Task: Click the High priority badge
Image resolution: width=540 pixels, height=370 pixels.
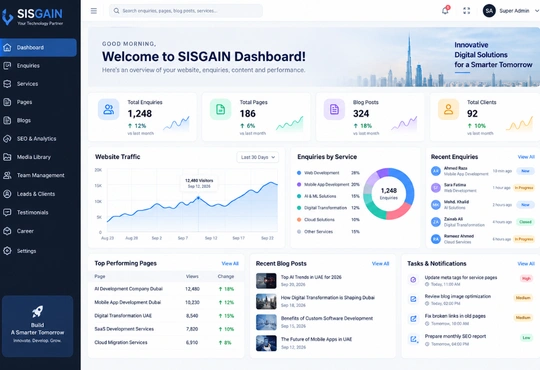Action: click(x=526, y=278)
